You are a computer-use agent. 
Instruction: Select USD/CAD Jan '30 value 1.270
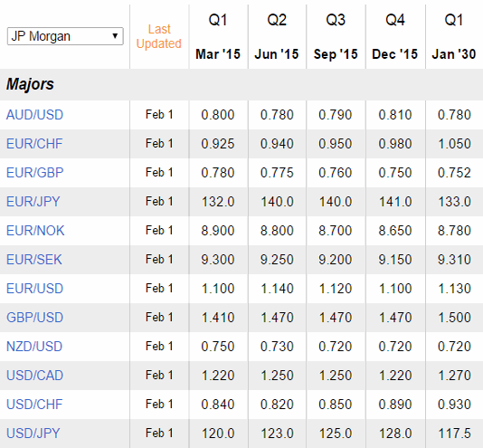pyautogui.click(x=454, y=376)
